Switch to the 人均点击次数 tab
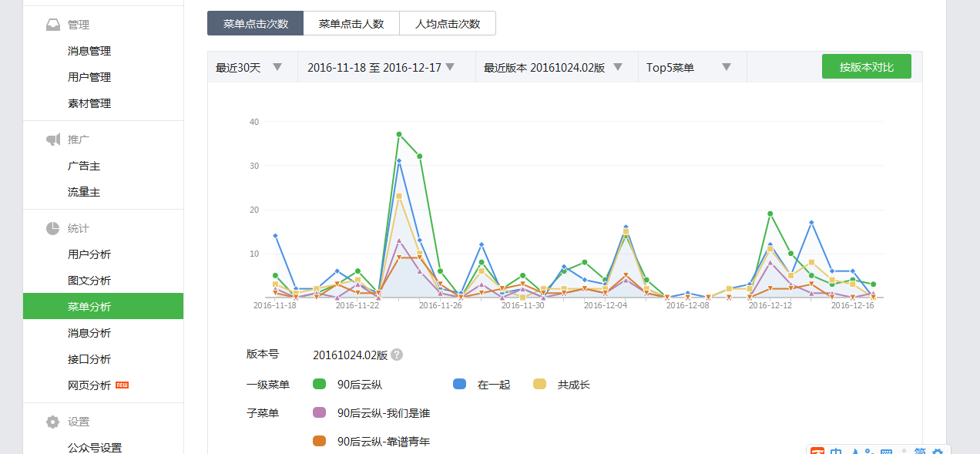Viewport: 980px width, 454px height. coord(448,23)
